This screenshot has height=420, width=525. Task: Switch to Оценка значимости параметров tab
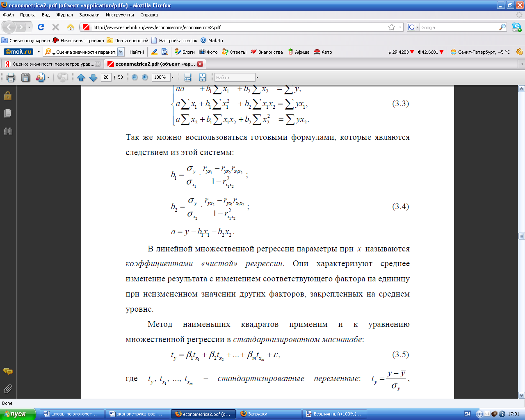[x=52, y=64]
